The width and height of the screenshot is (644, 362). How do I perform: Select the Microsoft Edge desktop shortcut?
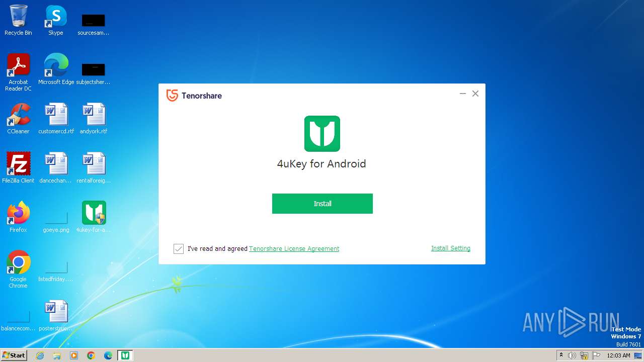[x=56, y=69]
